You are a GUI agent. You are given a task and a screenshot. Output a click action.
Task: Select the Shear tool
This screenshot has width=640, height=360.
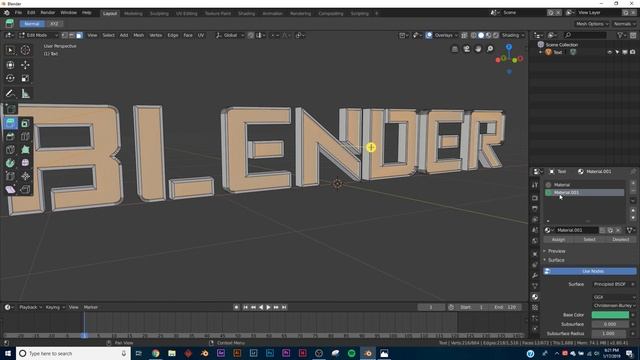pyautogui.click(x=11, y=189)
